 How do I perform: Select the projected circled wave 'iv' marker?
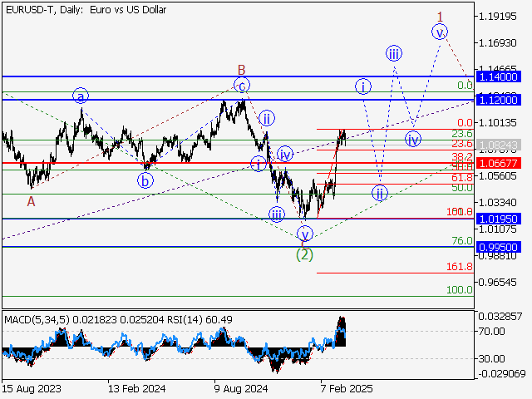tap(412, 139)
